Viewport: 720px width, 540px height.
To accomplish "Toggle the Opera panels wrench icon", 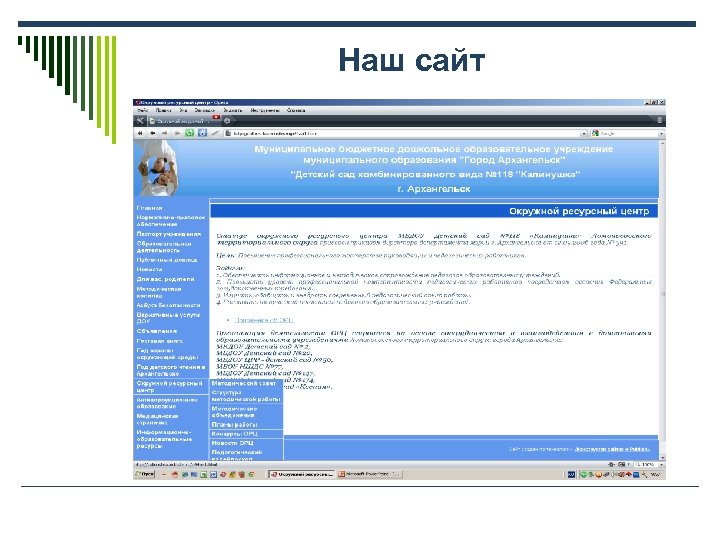I will click(x=140, y=121).
